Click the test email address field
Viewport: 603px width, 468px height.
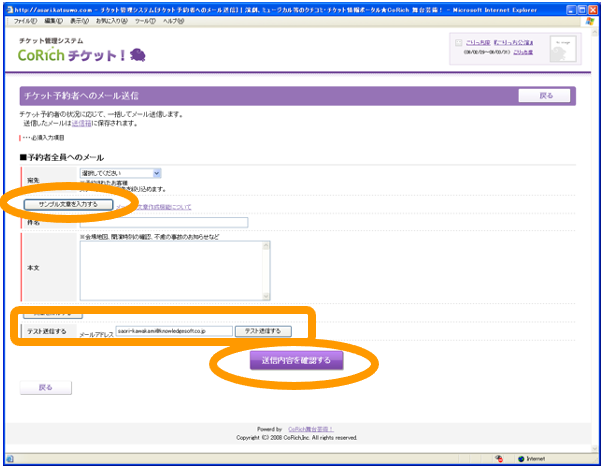pos(173,331)
